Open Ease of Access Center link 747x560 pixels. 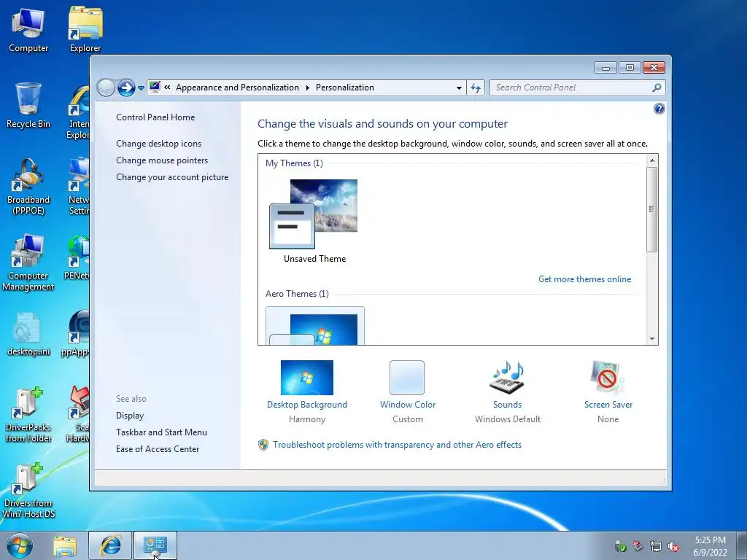[x=158, y=449]
